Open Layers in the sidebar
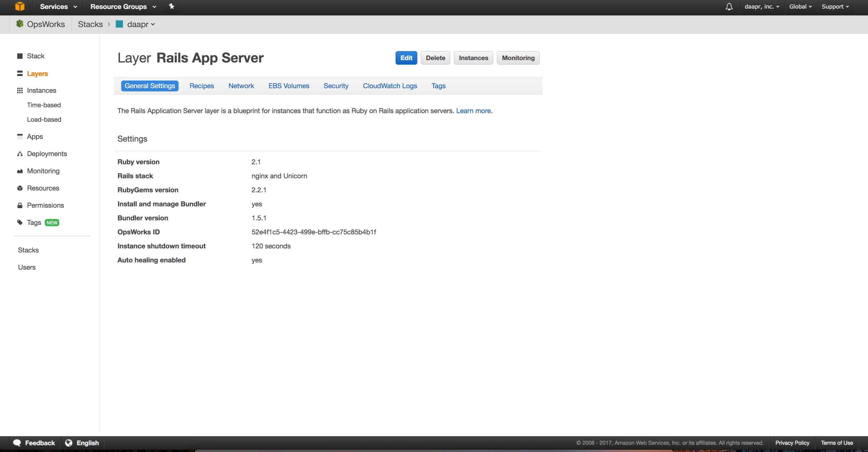 click(x=37, y=74)
